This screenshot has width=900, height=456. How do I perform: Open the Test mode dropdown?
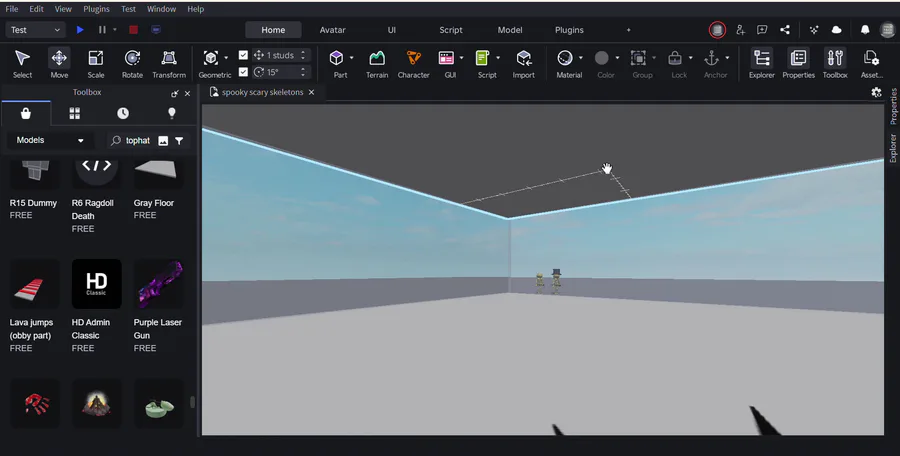[35, 30]
